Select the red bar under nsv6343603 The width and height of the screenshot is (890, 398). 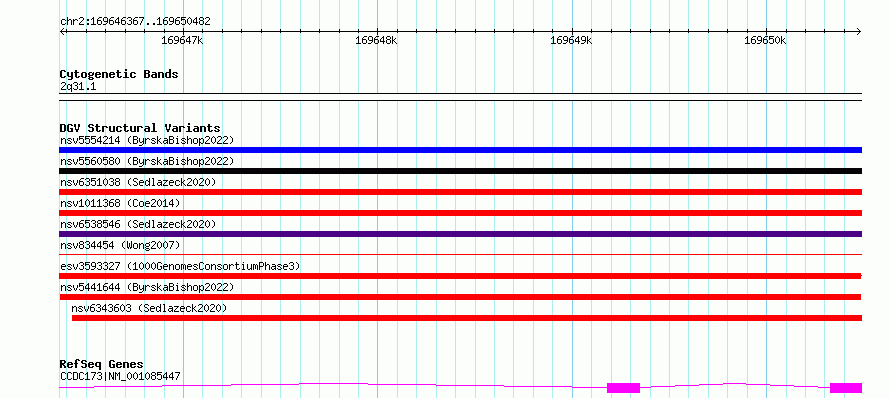[467, 318]
